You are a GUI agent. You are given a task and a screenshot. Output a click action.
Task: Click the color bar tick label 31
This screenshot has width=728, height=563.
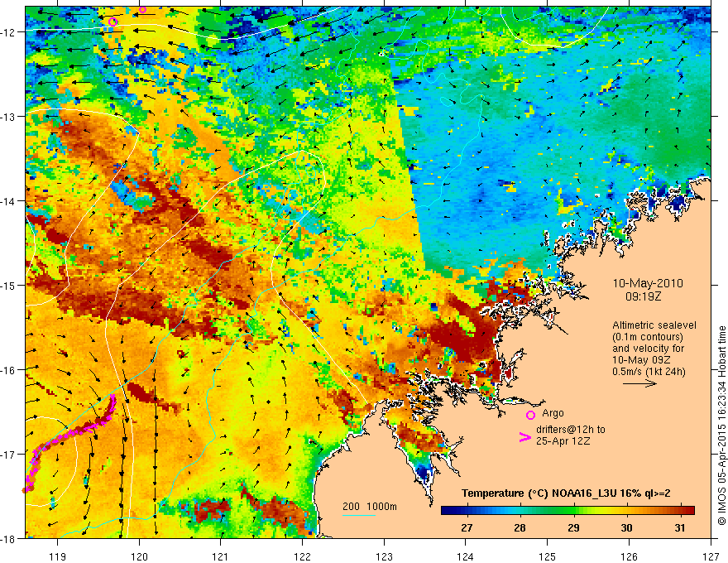pos(680,527)
